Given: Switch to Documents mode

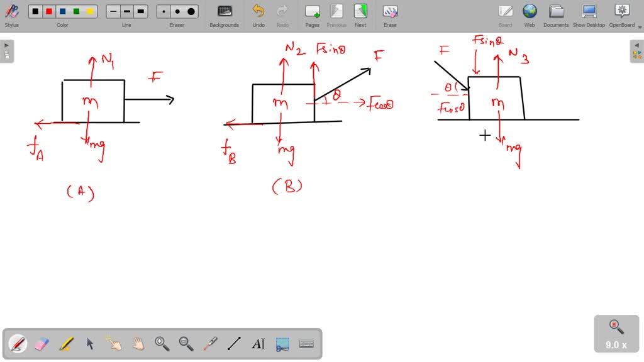Looking at the screenshot, I should [556, 15].
